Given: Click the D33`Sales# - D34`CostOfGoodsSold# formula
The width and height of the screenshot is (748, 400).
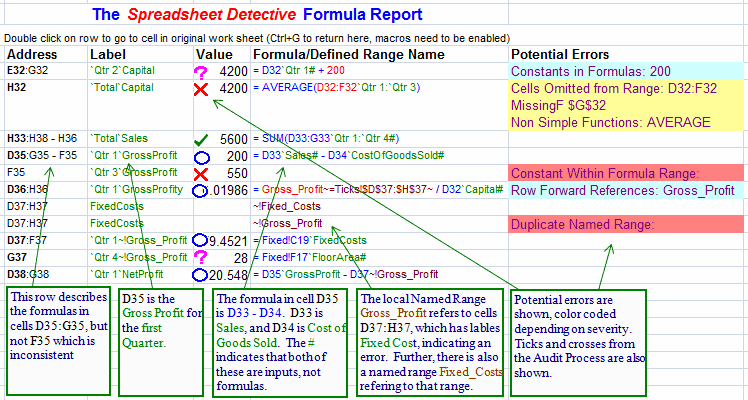Looking at the screenshot, I should coord(349,155).
